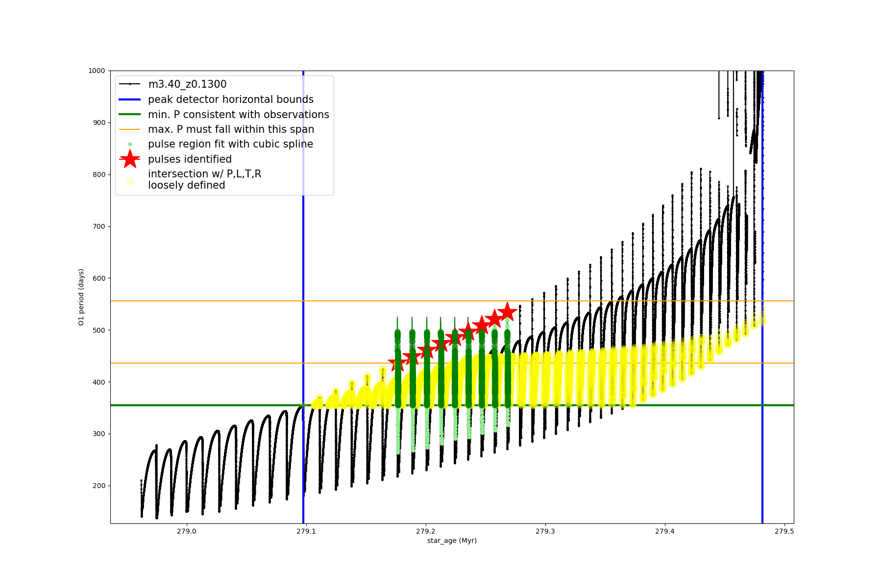Click the red star legend marker

[x=130, y=159]
